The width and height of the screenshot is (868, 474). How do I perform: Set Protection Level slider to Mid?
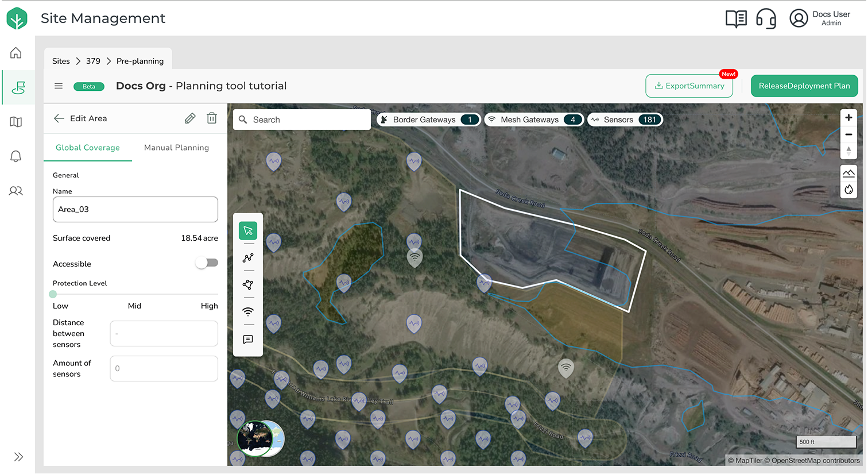point(135,294)
